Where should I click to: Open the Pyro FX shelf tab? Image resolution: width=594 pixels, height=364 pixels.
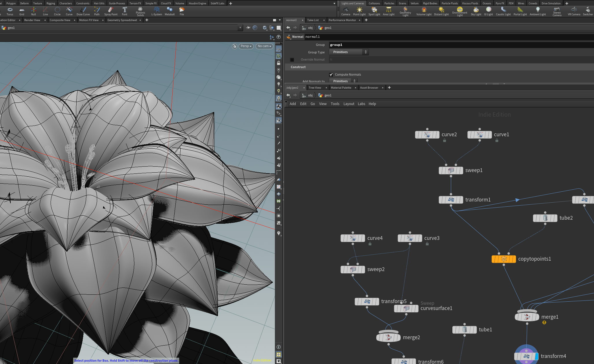pyautogui.click(x=500, y=3)
